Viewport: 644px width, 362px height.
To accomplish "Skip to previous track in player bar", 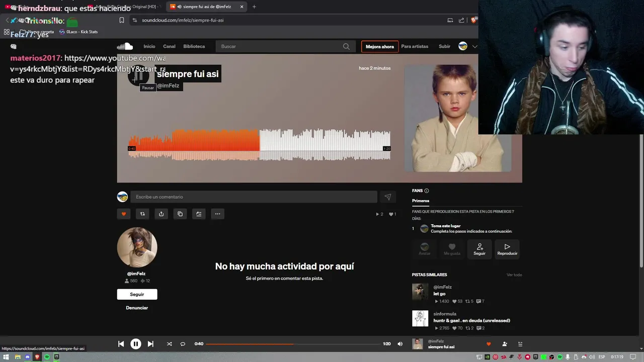I will coord(121,344).
